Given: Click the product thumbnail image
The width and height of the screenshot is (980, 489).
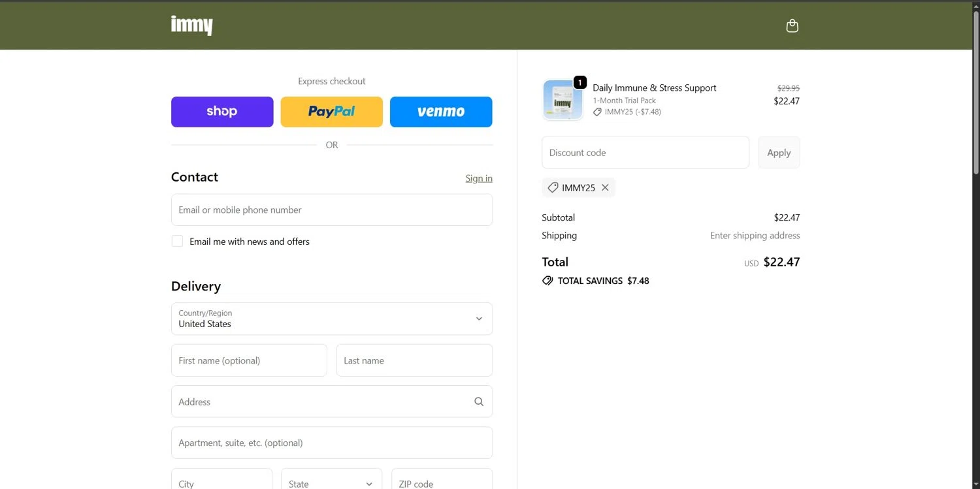Looking at the screenshot, I should click(563, 100).
